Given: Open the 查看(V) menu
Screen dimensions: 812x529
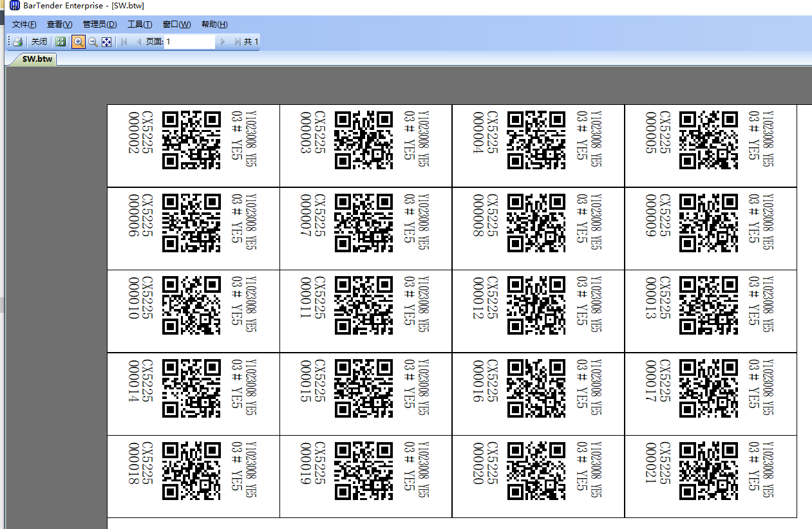Looking at the screenshot, I should pyautogui.click(x=59, y=24).
